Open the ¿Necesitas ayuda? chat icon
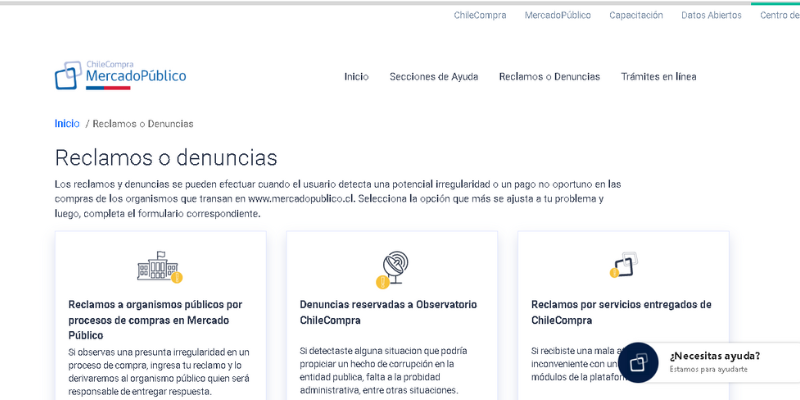This screenshot has height=400, width=800. click(x=638, y=363)
